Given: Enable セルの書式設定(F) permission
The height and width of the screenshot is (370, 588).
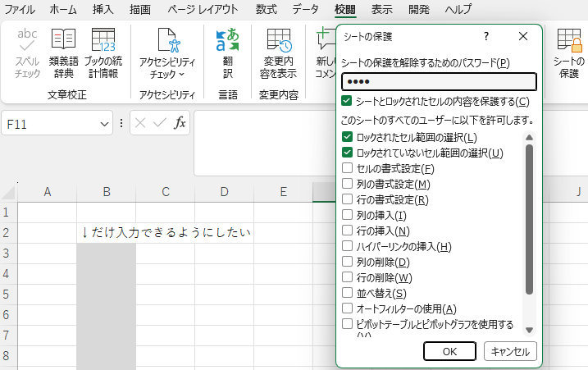Looking at the screenshot, I should click(347, 167).
